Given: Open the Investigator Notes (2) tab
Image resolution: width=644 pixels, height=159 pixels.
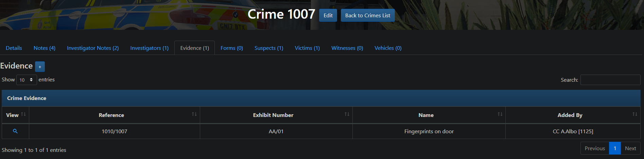Looking at the screenshot, I should (93, 48).
